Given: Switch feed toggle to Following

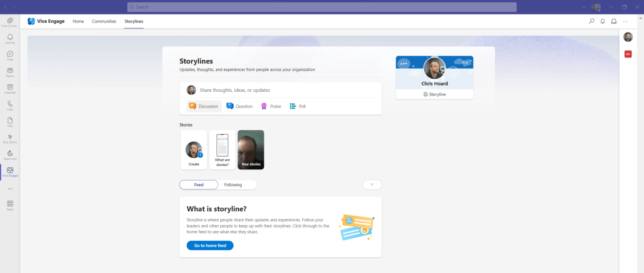Looking at the screenshot, I should tap(233, 184).
